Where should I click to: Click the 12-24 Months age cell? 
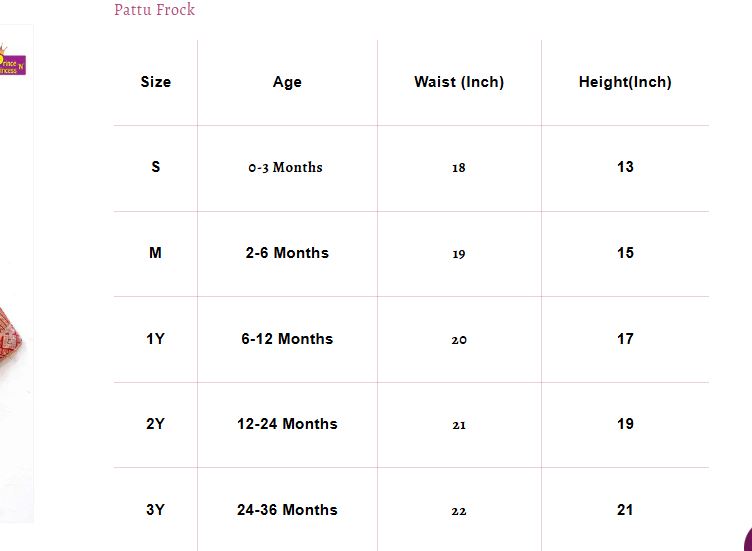(287, 424)
